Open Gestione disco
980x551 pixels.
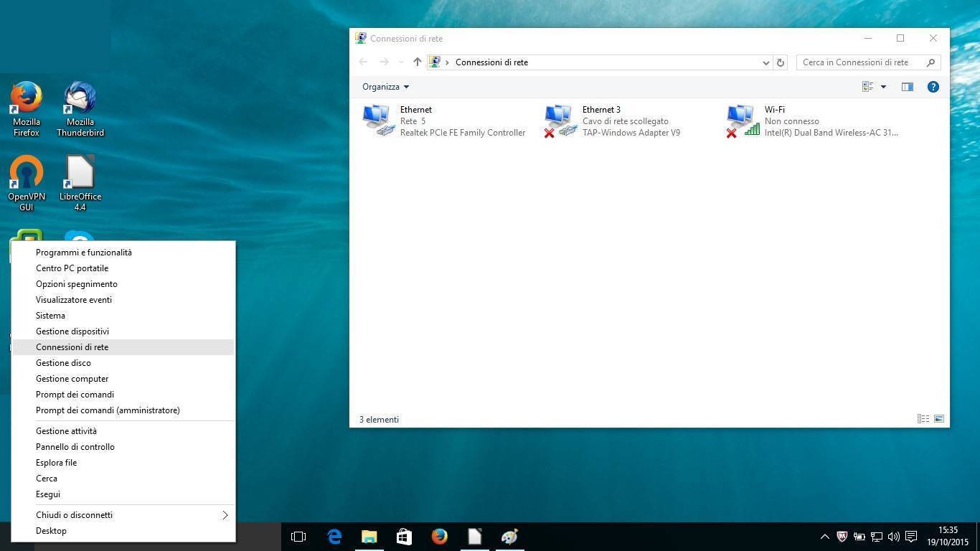(123, 363)
